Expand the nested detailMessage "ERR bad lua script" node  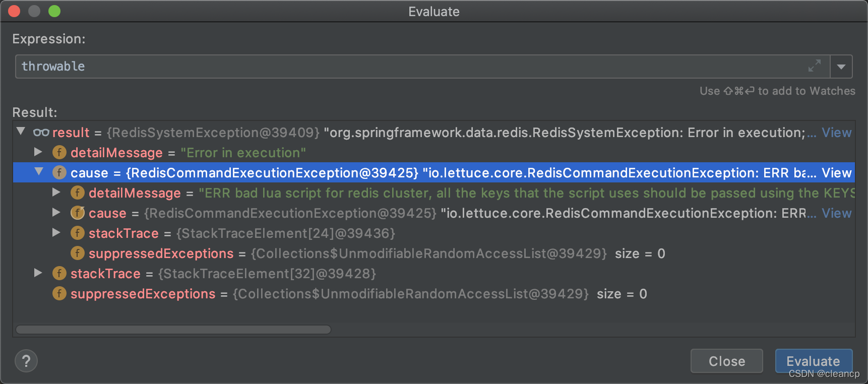click(x=56, y=192)
